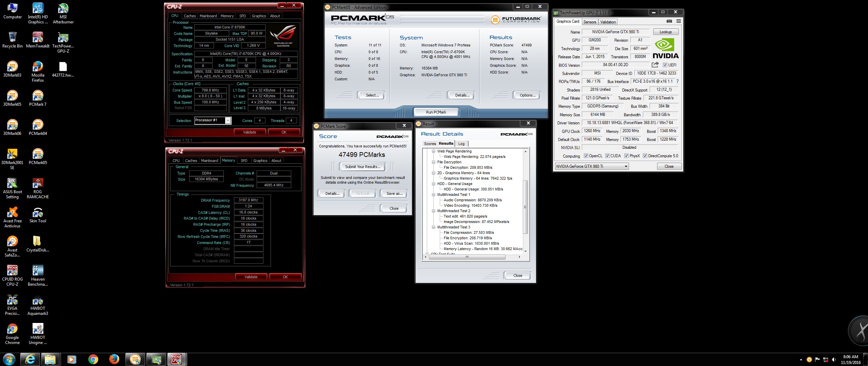Open Internet Explorer from taskbar
The image size is (868, 366).
point(30,359)
